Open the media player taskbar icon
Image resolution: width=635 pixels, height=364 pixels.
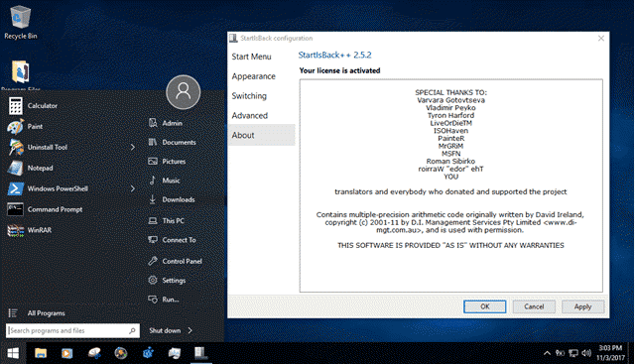coord(67,353)
